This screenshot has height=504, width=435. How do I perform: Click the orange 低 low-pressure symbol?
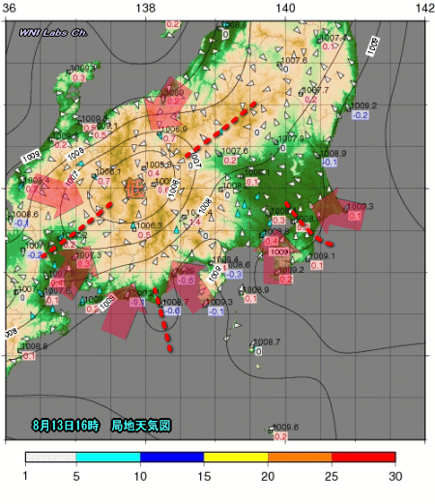tap(134, 189)
